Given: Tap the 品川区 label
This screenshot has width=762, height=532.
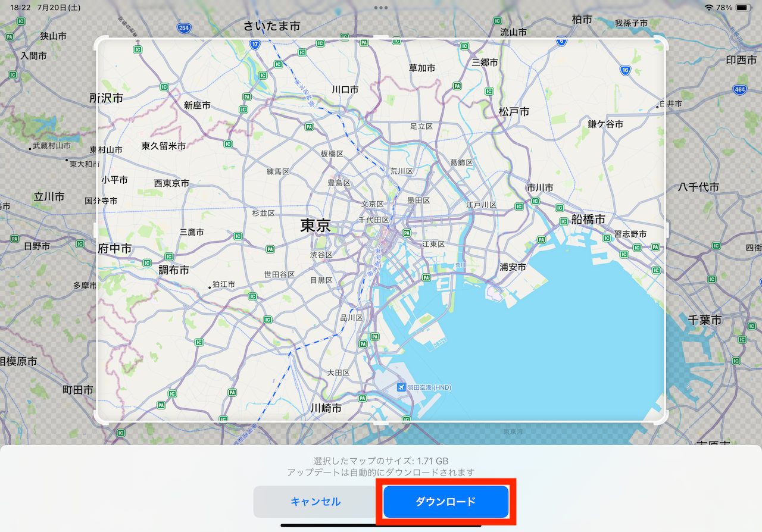Looking at the screenshot, I should coord(351,318).
